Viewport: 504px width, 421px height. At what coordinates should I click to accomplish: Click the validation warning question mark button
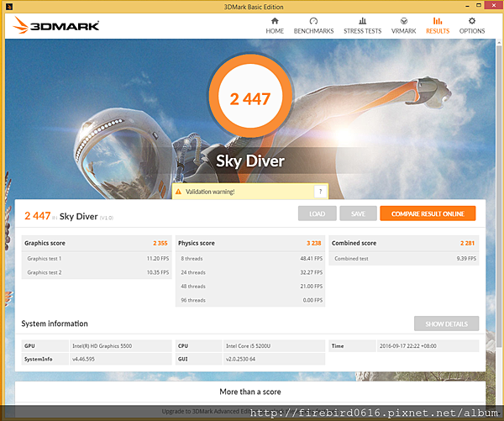[320, 192]
